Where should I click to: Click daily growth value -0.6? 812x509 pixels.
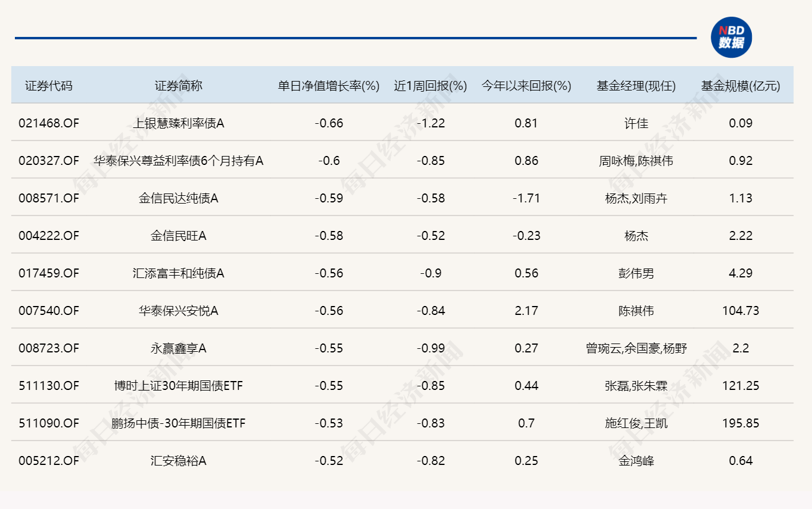329,161
